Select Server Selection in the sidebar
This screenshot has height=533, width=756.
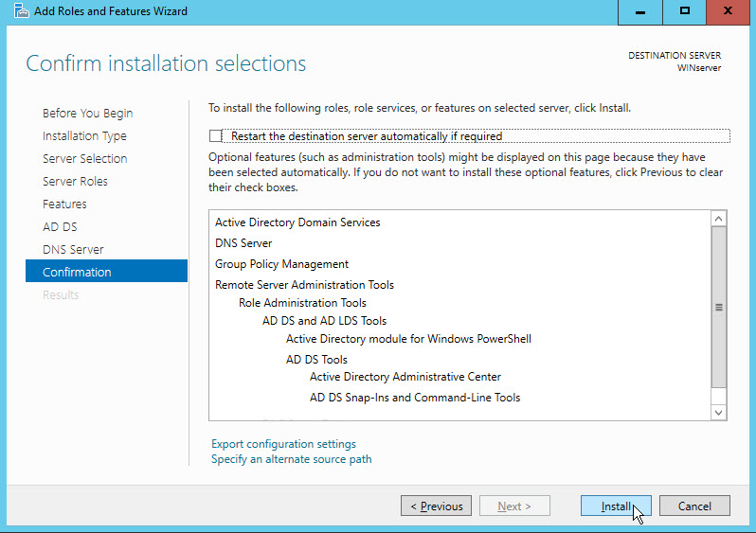(85, 158)
